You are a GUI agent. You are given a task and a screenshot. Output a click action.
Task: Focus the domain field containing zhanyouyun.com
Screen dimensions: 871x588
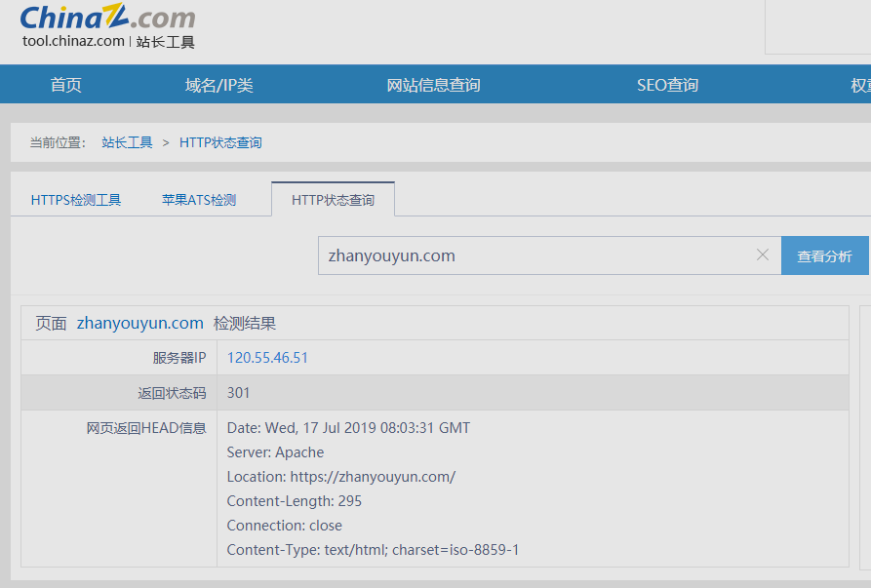point(536,255)
